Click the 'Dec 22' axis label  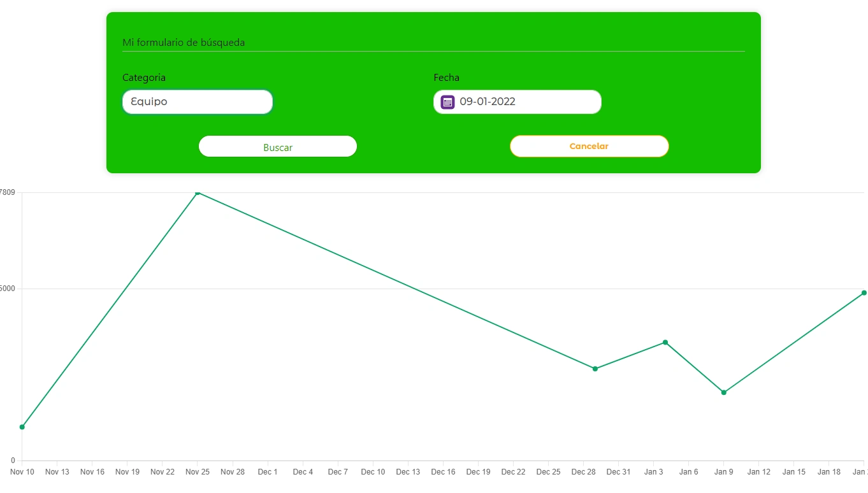pos(513,472)
